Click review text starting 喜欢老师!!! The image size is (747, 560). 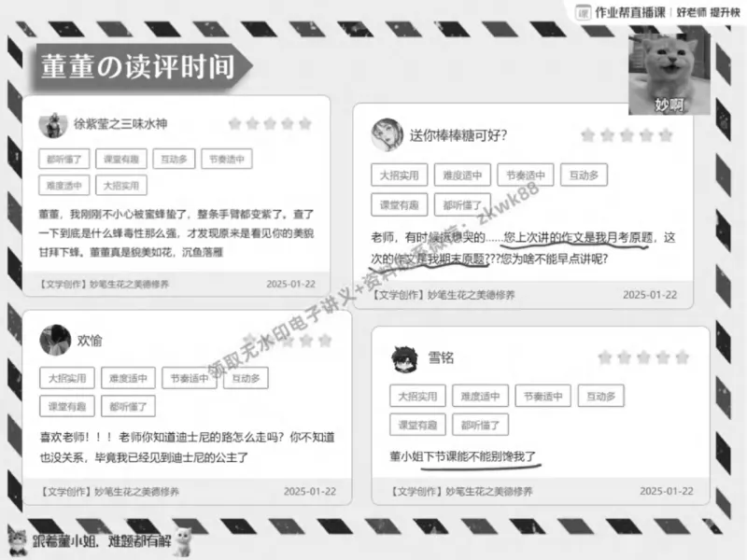[x=188, y=447]
